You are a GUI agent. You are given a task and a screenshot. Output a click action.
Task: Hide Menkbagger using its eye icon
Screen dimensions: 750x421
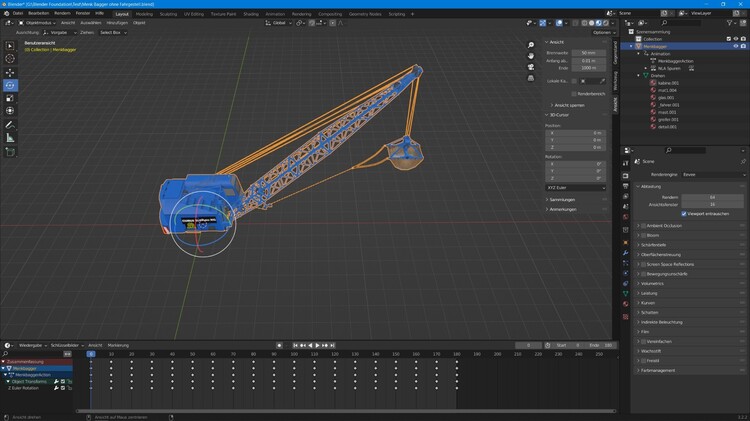(x=736, y=46)
